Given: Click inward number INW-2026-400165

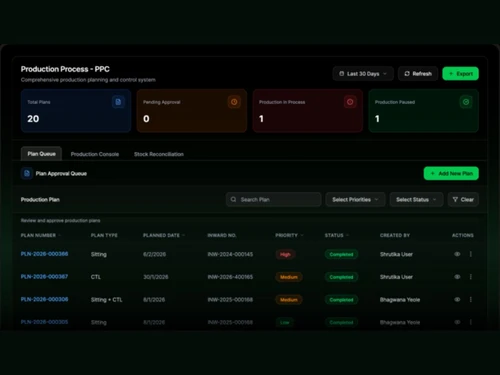Looking at the screenshot, I should tap(230, 277).
